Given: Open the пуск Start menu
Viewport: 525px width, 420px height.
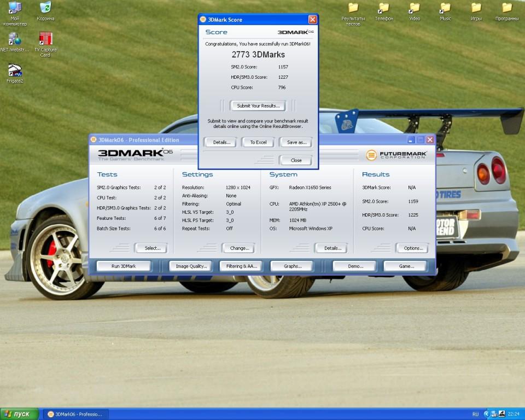Looking at the screenshot, I should (20, 414).
